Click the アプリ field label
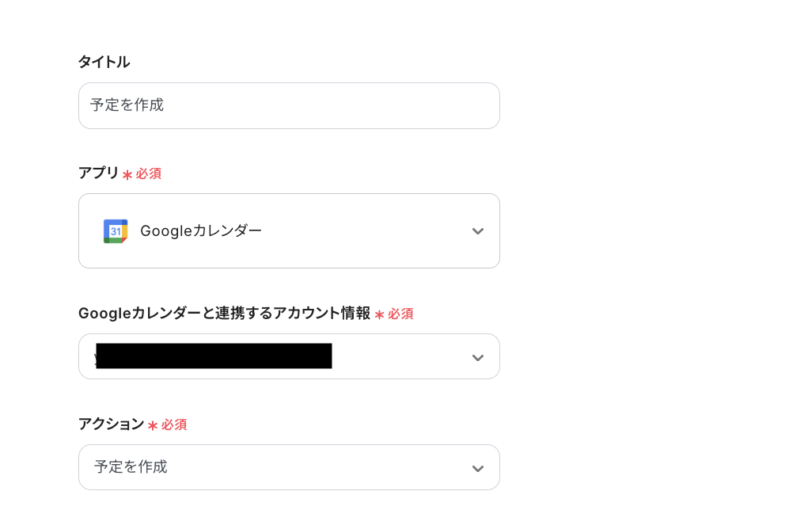 tap(98, 173)
